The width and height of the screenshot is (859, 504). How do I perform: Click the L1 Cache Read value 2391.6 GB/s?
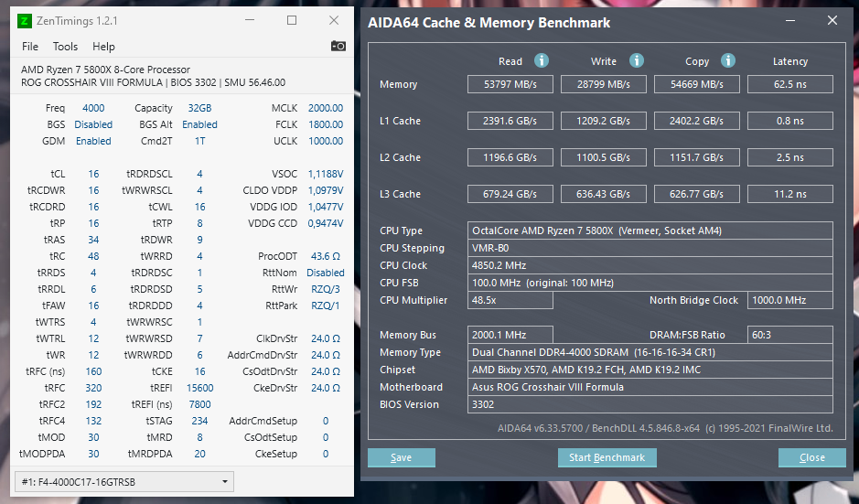510,121
